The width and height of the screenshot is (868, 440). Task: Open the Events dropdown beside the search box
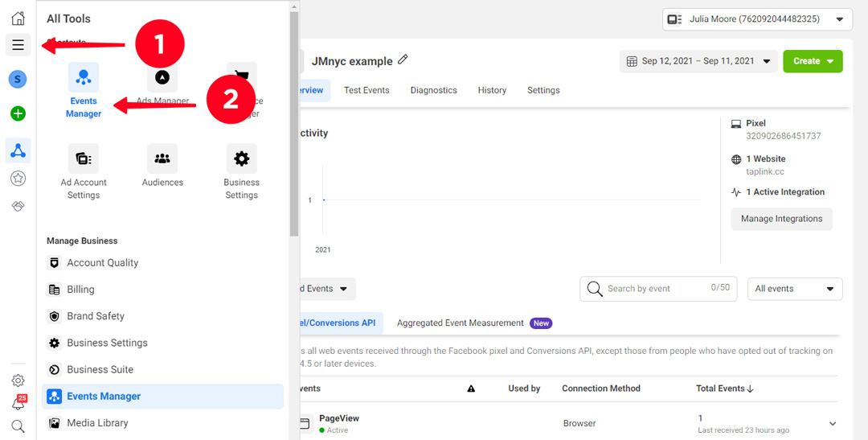click(326, 289)
